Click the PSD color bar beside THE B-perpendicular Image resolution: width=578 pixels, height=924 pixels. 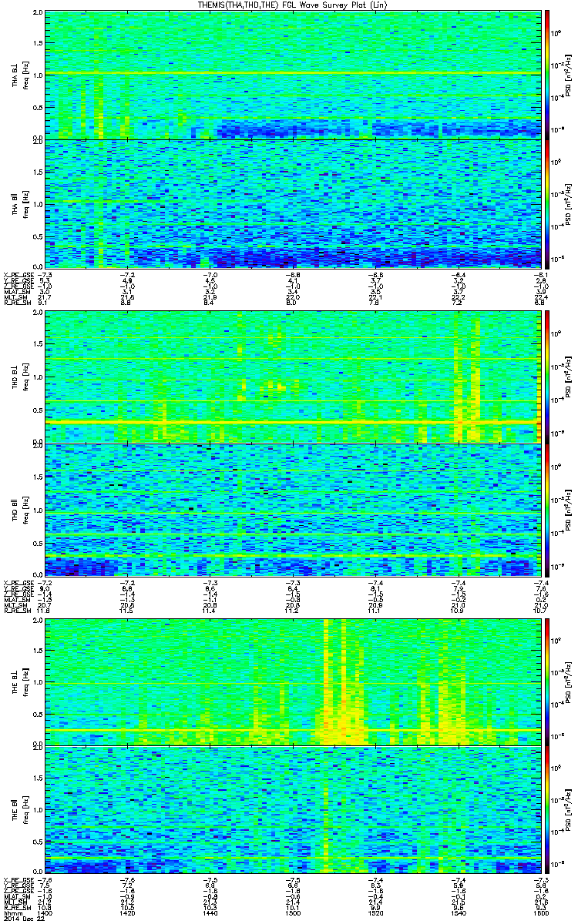click(x=547, y=681)
